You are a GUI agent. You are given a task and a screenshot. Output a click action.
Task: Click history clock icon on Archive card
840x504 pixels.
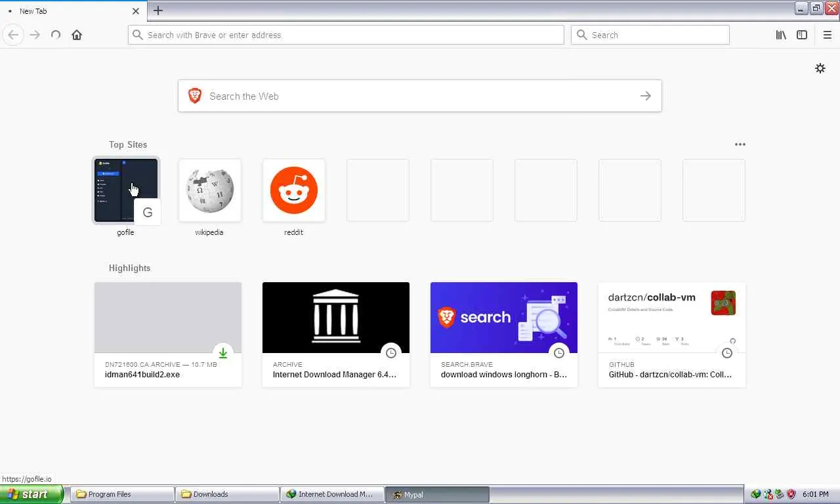click(391, 353)
